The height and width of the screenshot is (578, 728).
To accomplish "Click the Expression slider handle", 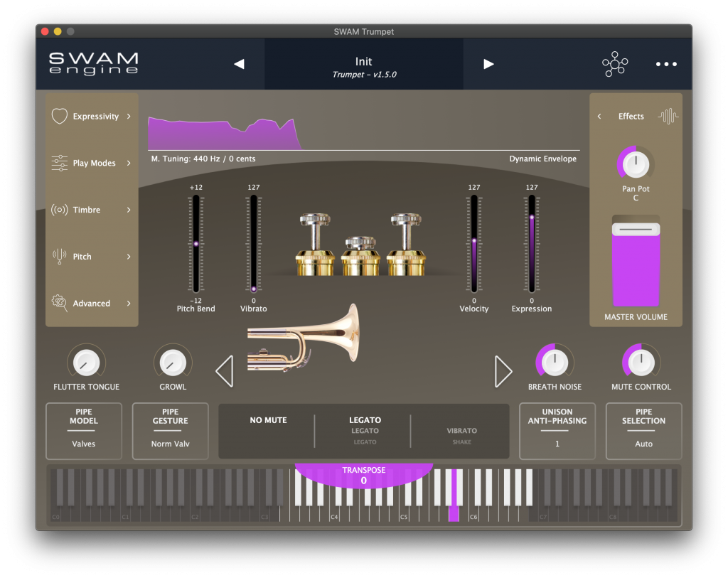I will [x=532, y=218].
